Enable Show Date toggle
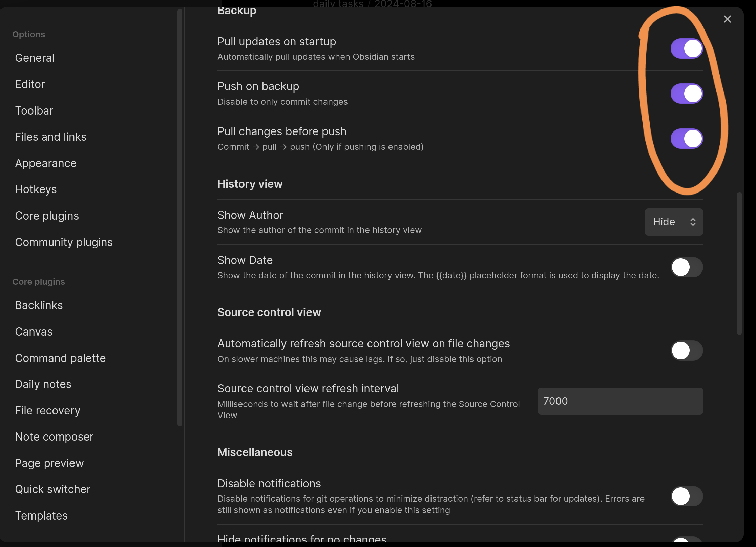 pos(686,267)
